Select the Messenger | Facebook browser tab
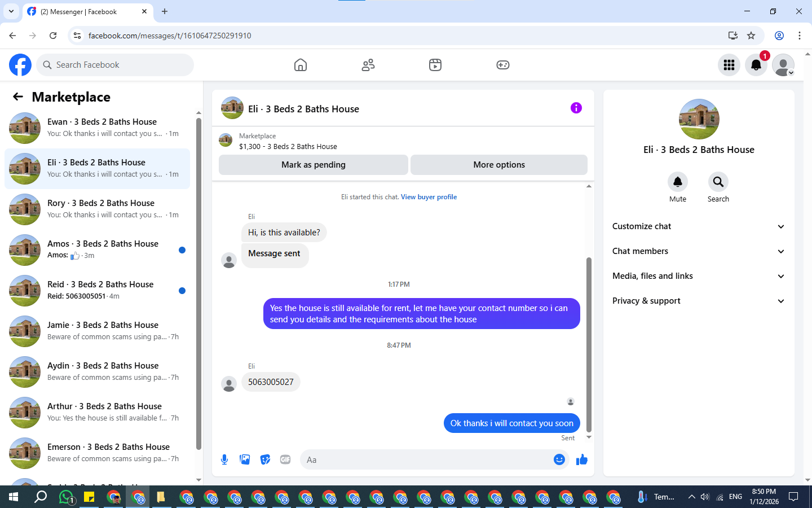 click(x=87, y=11)
